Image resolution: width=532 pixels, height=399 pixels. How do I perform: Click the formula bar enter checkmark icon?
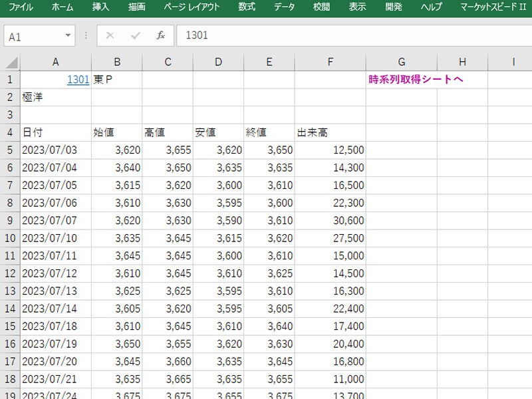(136, 35)
